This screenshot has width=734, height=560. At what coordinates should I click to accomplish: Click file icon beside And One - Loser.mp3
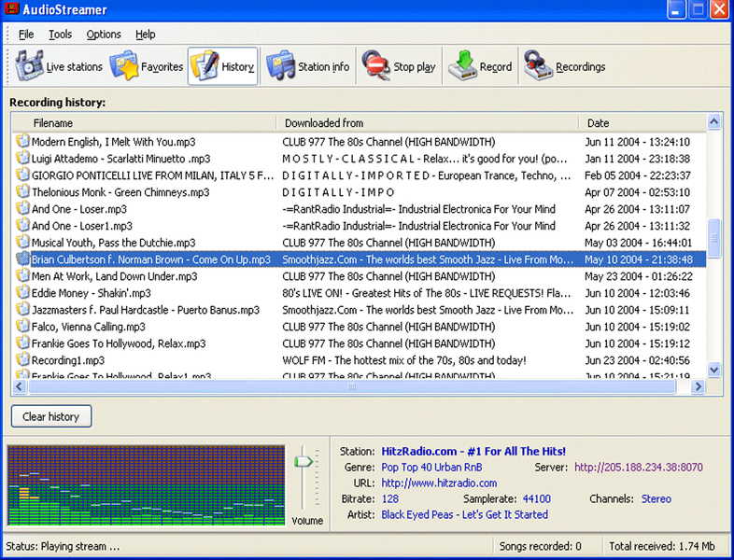22,208
